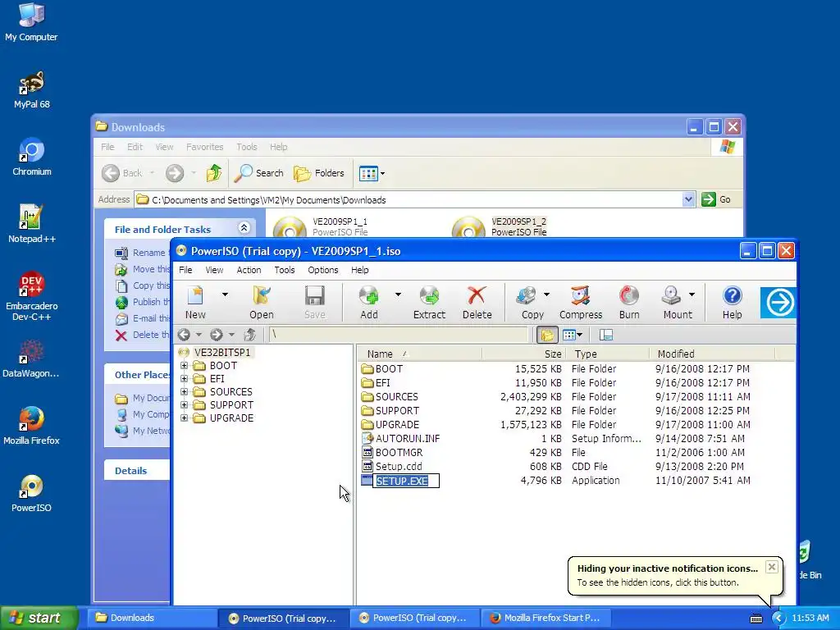Select the SOURCES folder in file list
840x630 pixels.
click(396, 397)
